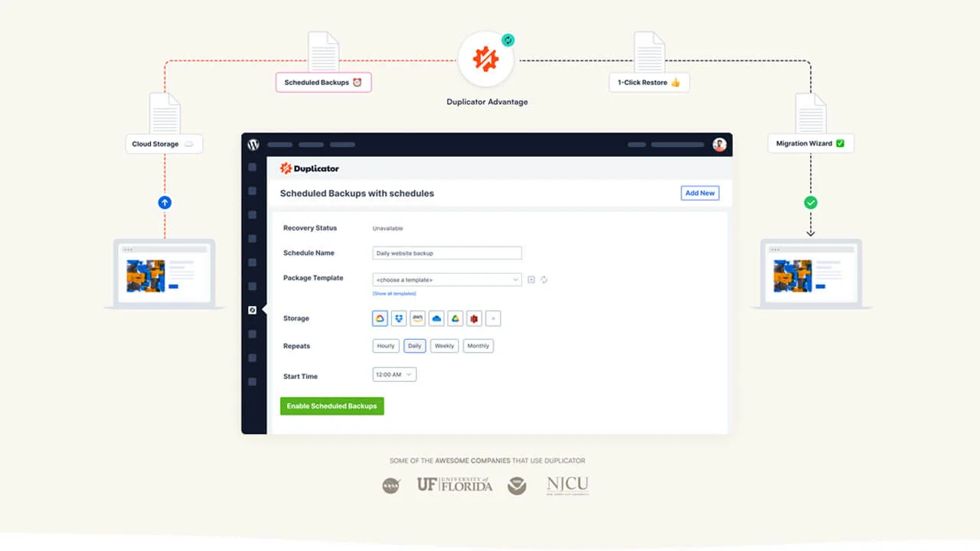The image size is (980, 551).
Task: Select Google Cloud storage icon
Action: [380, 318]
